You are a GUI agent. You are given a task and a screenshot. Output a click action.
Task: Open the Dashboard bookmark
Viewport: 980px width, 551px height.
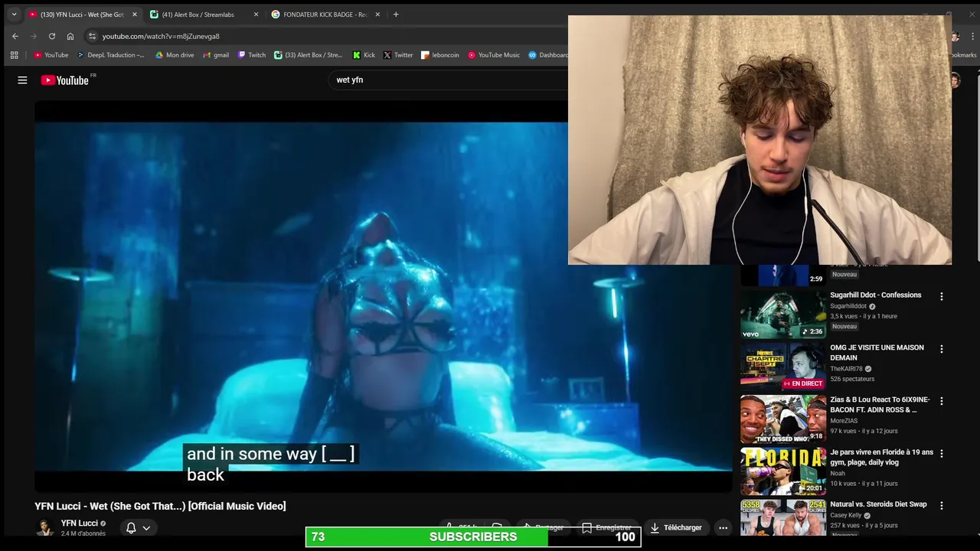coord(548,55)
